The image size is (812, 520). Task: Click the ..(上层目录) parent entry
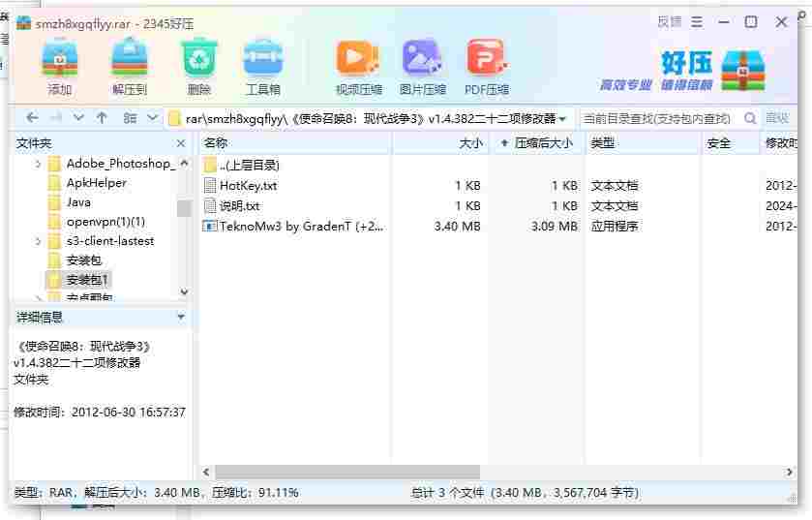249,166
